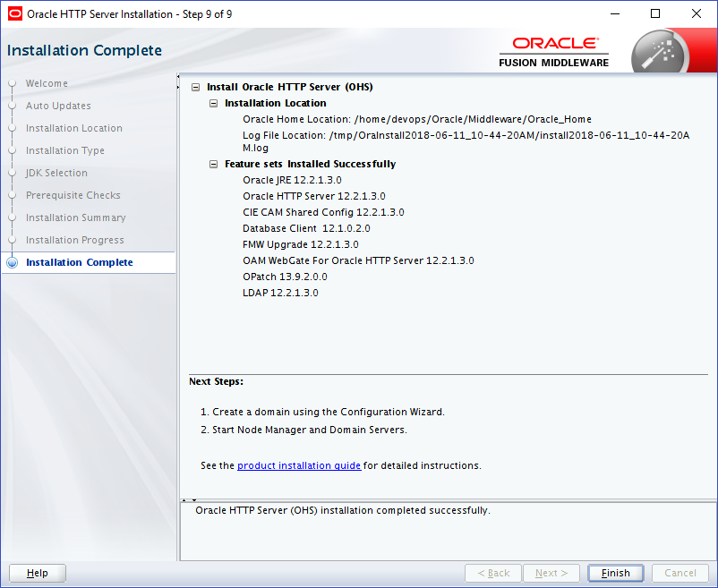Open the product installation guide link

[299, 465]
